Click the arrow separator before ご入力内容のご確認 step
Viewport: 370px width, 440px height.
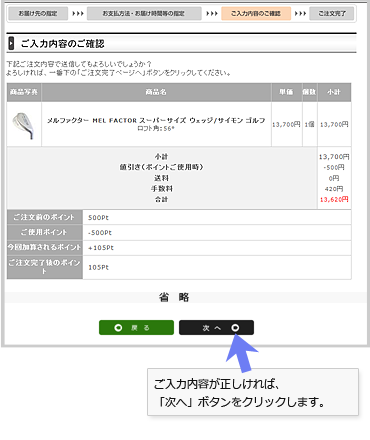click(212, 14)
